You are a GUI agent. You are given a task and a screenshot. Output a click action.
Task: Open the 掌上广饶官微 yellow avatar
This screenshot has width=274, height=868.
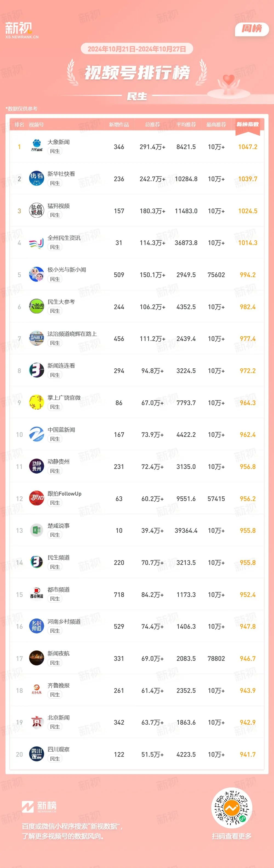click(x=36, y=402)
